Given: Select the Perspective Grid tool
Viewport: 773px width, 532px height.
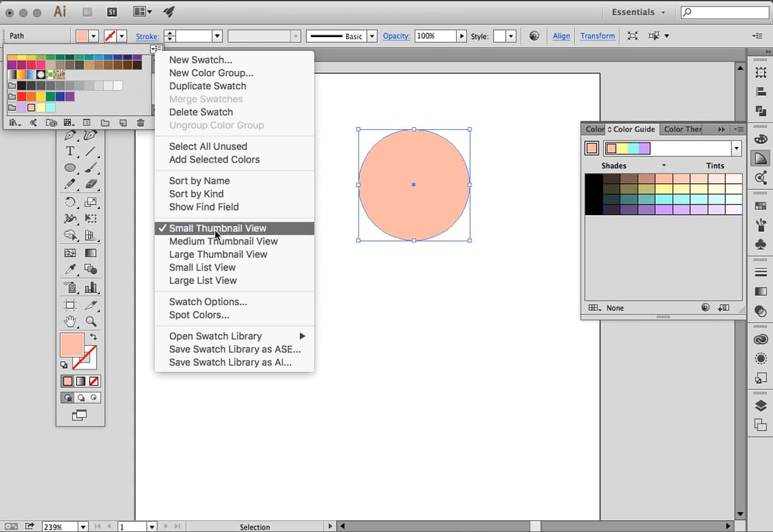Looking at the screenshot, I should tap(90, 235).
